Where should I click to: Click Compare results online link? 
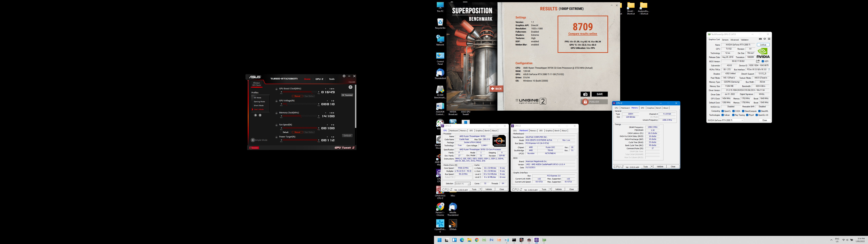click(x=583, y=34)
